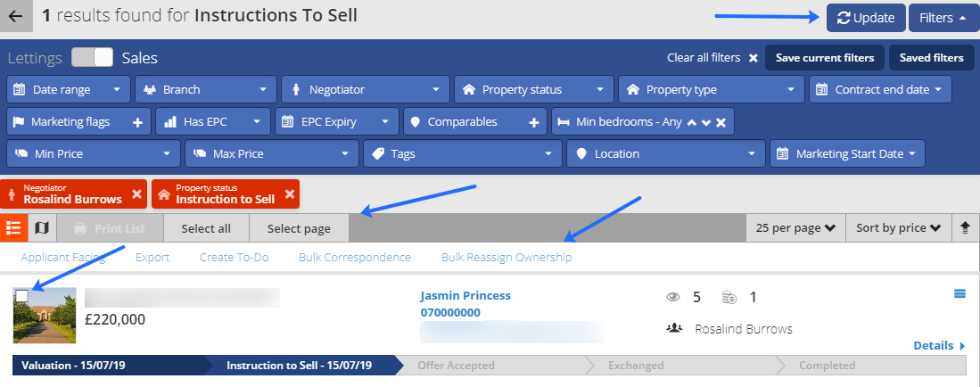The width and height of the screenshot is (980, 387).
Task: Expand the Property status dropdown
Action: tap(532, 89)
